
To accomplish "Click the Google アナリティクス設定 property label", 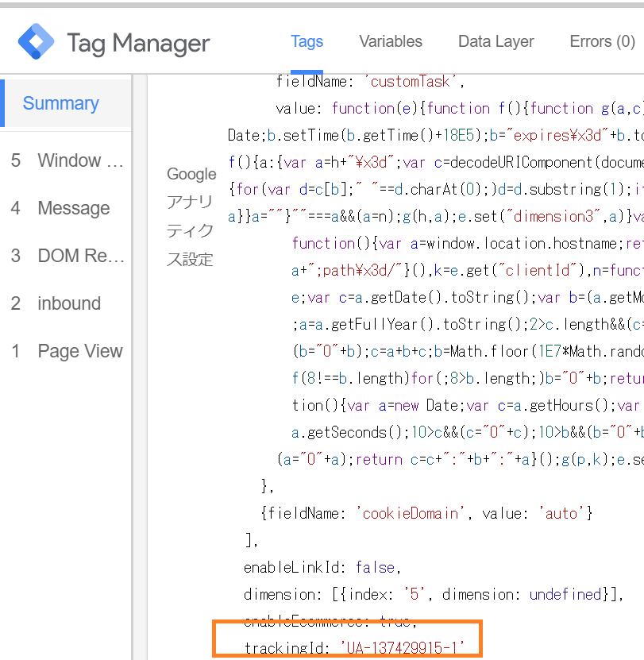I will 191,216.
